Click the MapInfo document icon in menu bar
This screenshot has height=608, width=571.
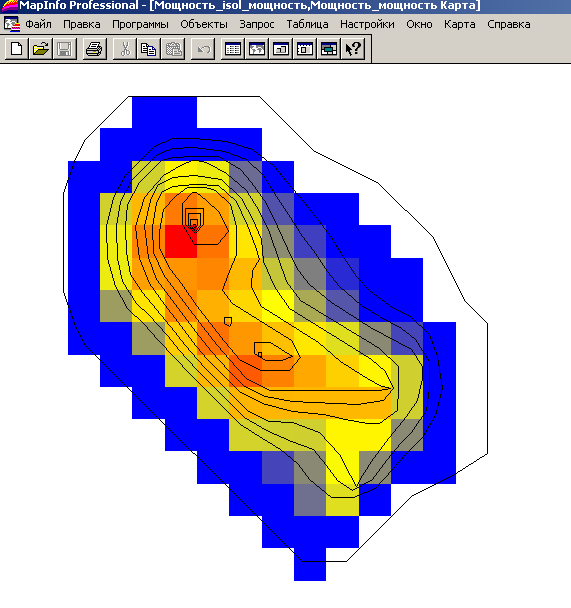12,24
